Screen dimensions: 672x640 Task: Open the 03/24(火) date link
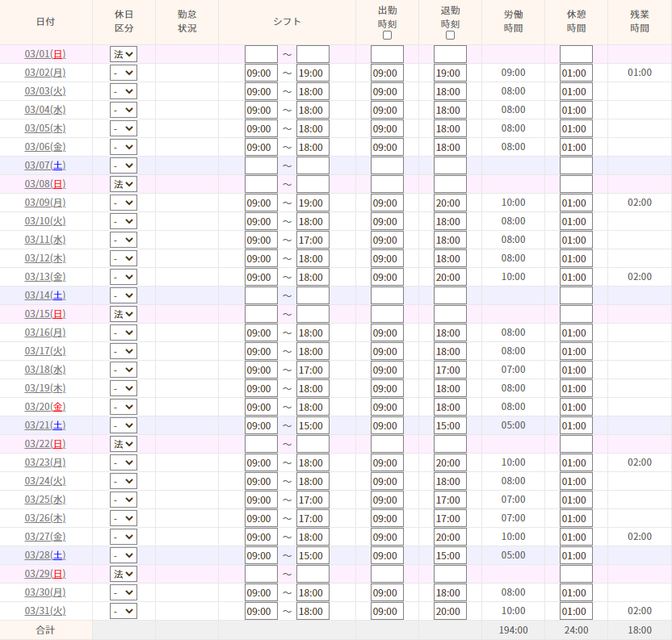[45, 481]
